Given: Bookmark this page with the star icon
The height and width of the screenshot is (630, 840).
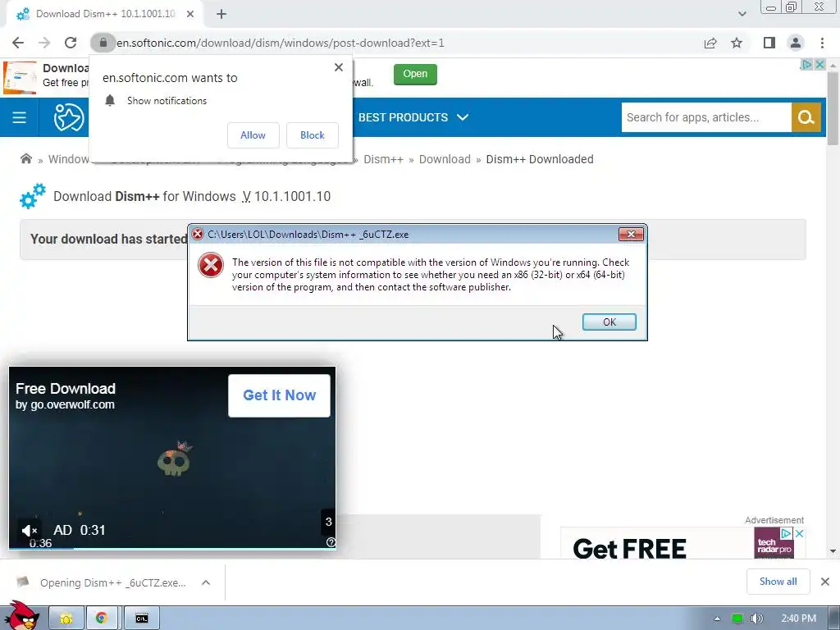Looking at the screenshot, I should coord(737,43).
